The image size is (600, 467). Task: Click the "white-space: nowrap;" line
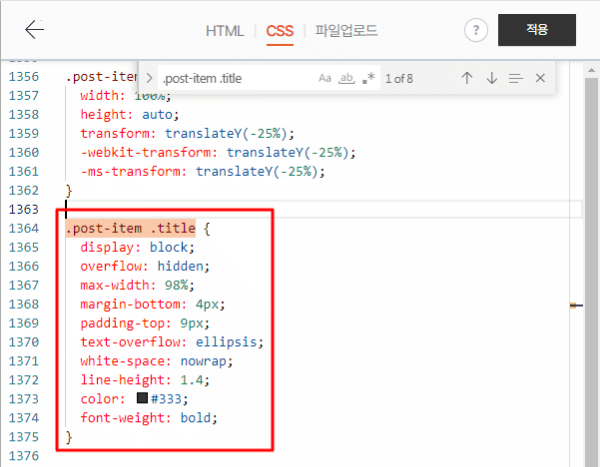[x=157, y=361]
